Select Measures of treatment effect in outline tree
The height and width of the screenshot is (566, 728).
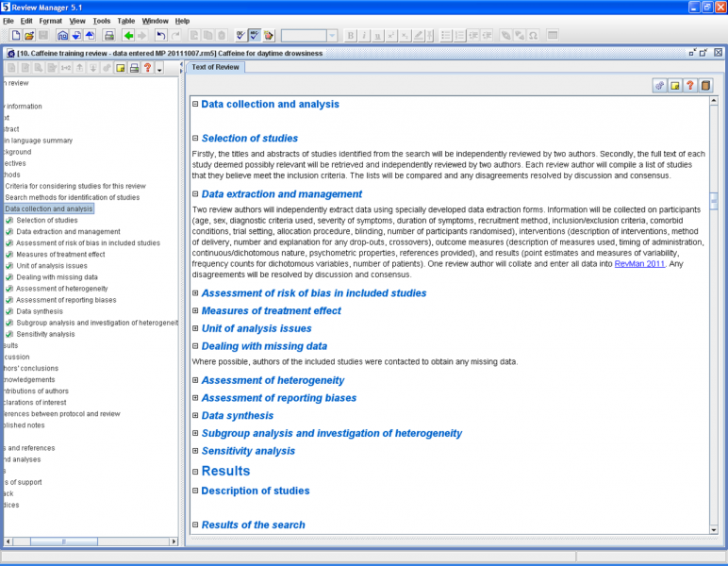(60, 254)
